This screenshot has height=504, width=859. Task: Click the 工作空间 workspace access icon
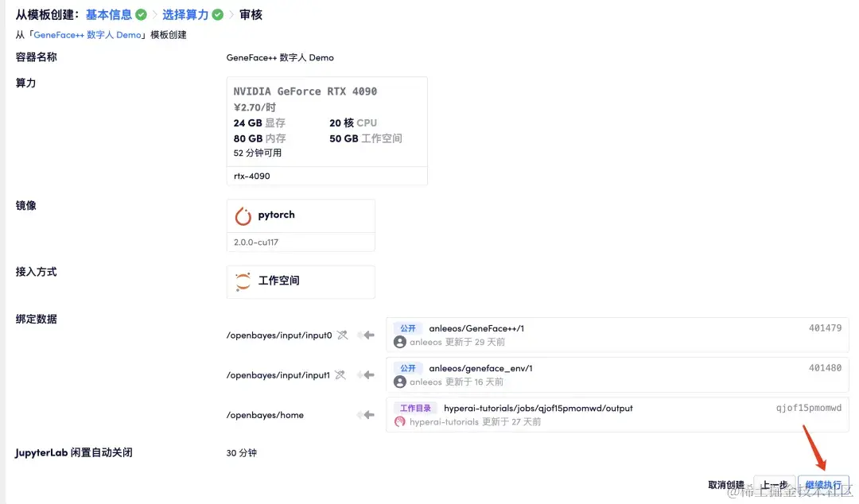pyautogui.click(x=243, y=282)
